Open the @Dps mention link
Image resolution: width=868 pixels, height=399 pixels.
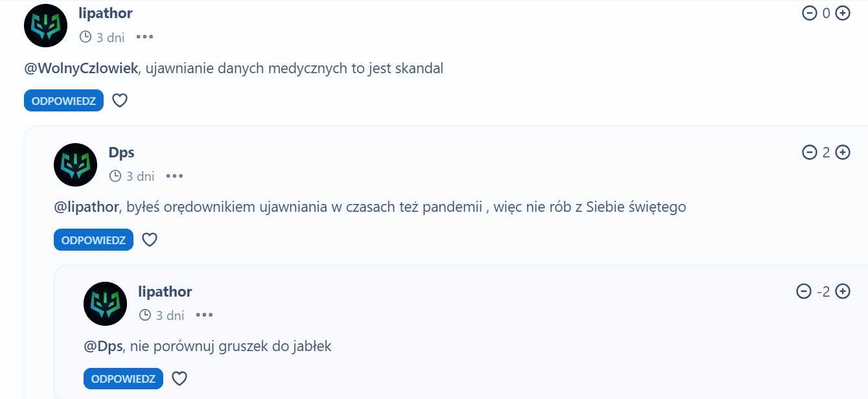pyautogui.click(x=104, y=347)
